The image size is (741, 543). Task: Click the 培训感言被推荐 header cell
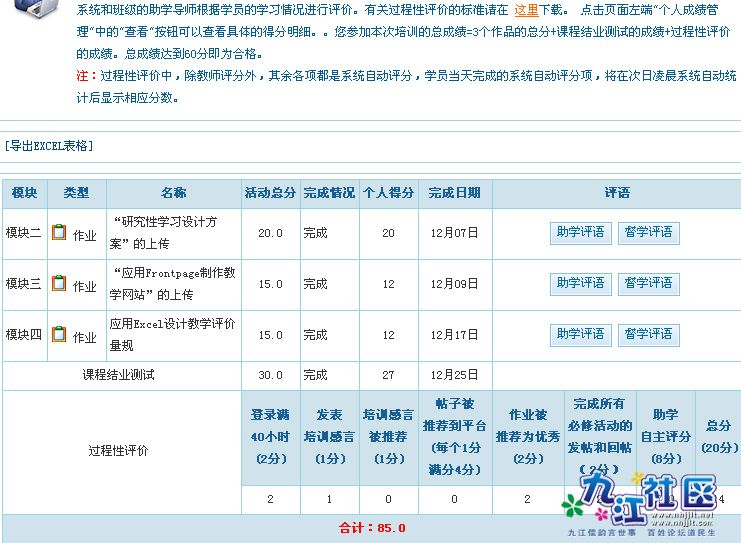pos(389,438)
